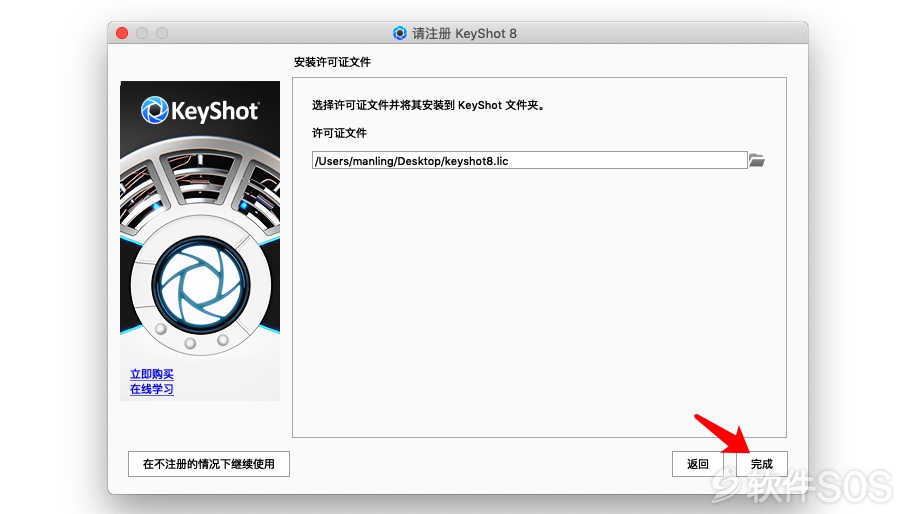Open the 在线学习 link
Screen dimensions: 907x514
click(152, 389)
